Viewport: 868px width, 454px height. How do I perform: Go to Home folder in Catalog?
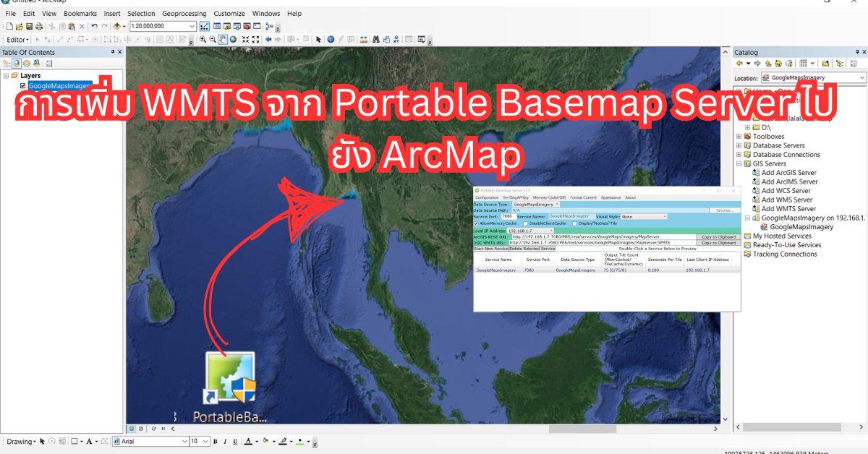(x=778, y=64)
